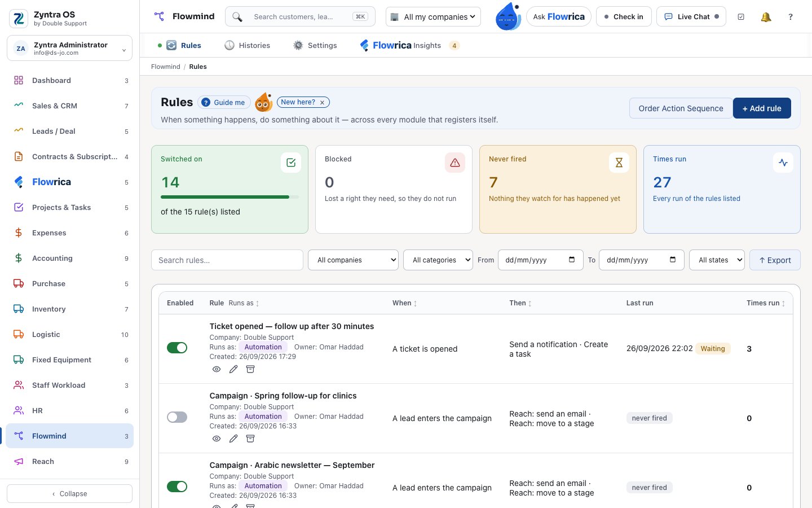Open the All states filter dropdown
Viewport: 812px width, 508px height.
pyautogui.click(x=717, y=260)
